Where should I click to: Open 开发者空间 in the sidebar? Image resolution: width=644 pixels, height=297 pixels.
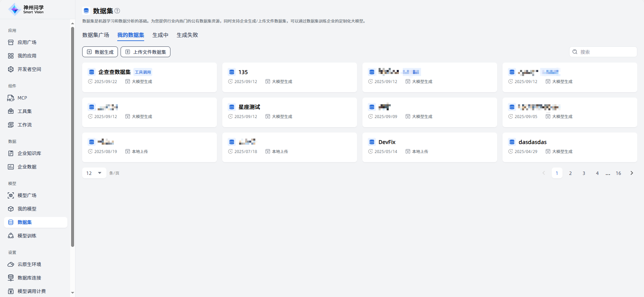pos(29,69)
